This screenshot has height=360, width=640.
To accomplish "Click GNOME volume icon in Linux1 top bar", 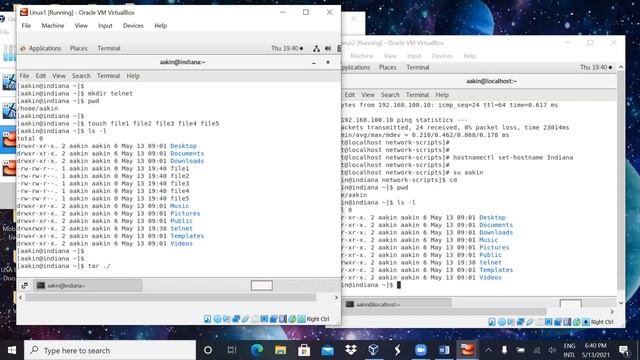I will (x=328, y=48).
